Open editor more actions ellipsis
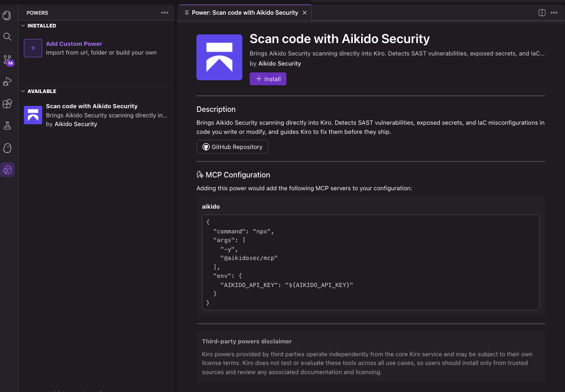Viewport: 565px width, 392px height. tap(554, 13)
